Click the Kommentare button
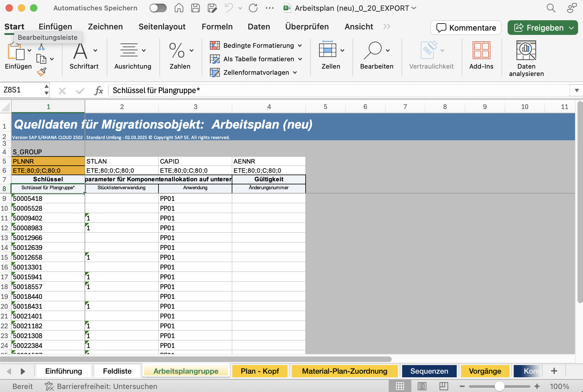This screenshot has height=392, width=583. pos(466,28)
